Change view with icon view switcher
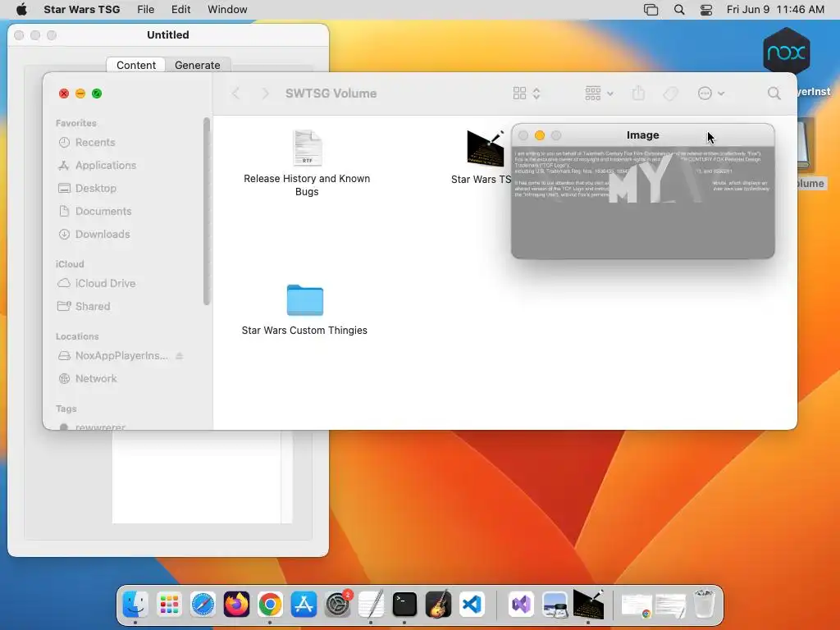The height and width of the screenshot is (630, 840). tap(527, 94)
